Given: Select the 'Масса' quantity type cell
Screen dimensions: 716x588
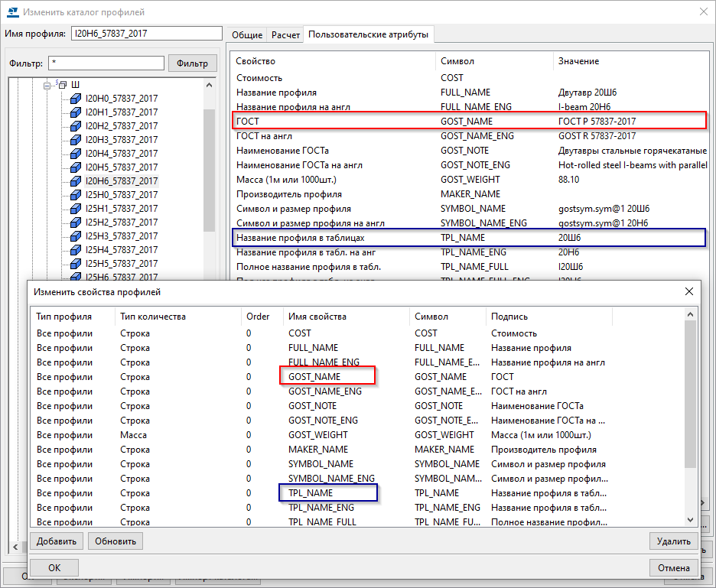Looking at the screenshot, I should (x=133, y=435).
